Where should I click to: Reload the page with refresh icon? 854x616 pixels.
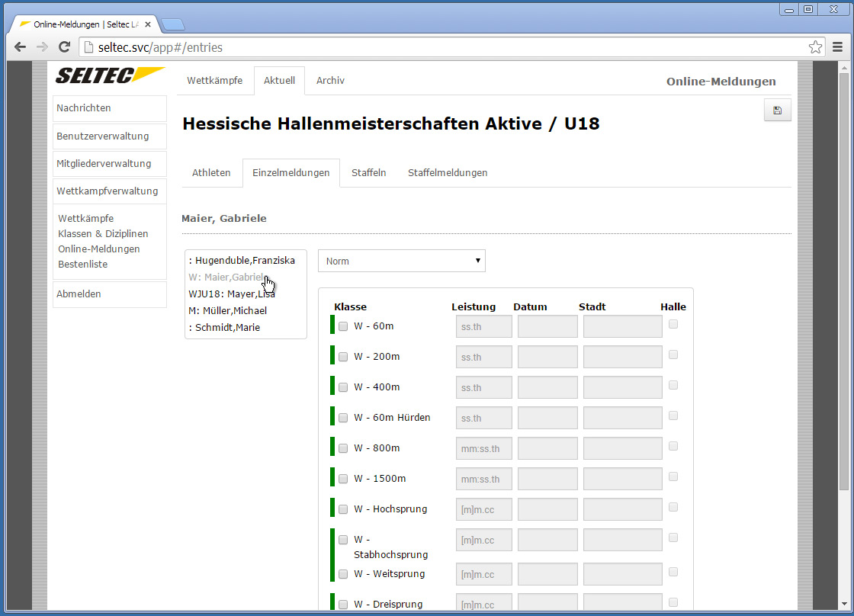coord(65,47)
